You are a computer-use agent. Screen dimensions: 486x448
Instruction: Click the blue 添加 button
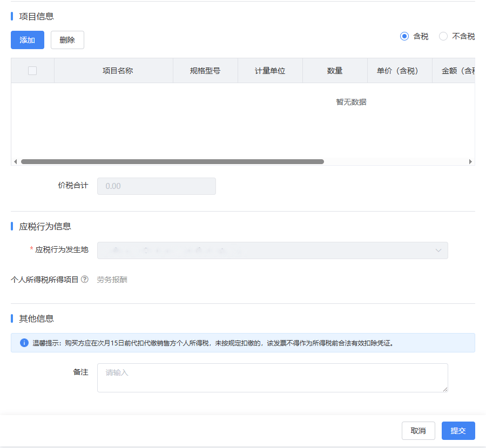coord(28,40)
